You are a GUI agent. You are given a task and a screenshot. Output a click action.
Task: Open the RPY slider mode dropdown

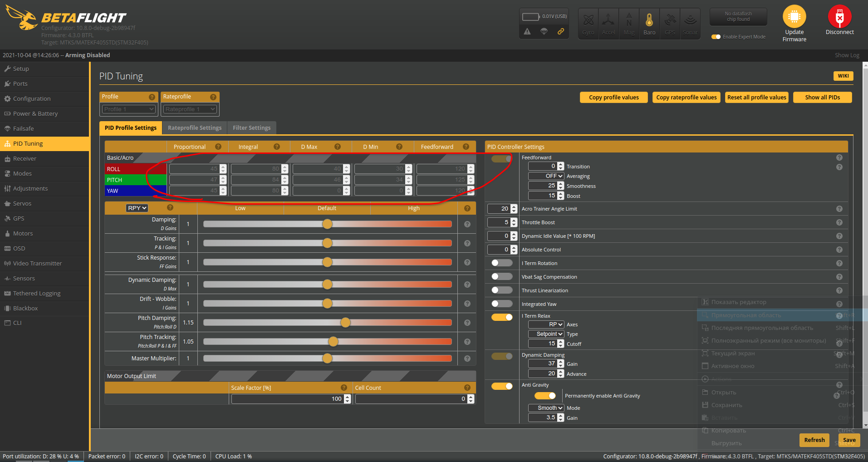click(137, 208)
